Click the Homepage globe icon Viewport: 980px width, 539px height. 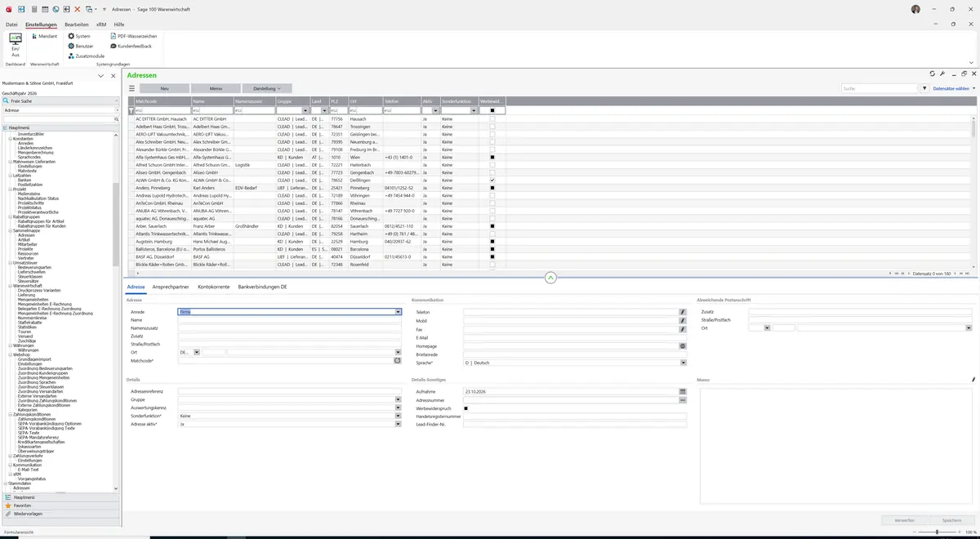[683, 346]
